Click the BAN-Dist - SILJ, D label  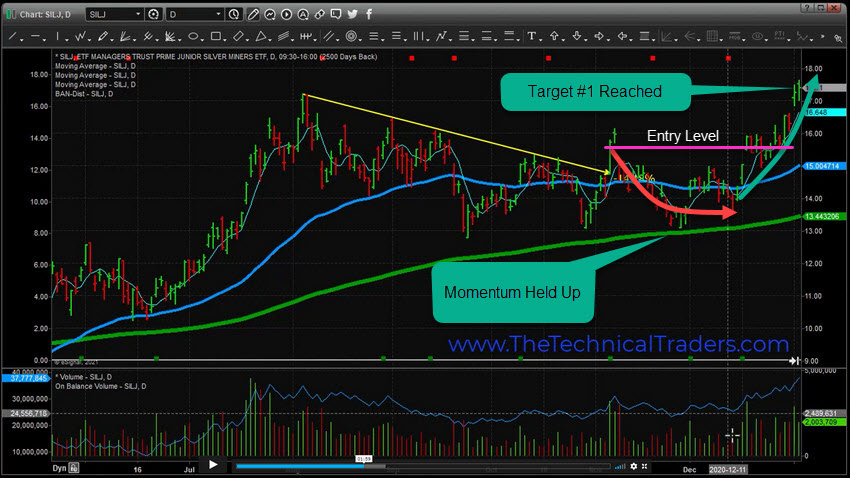click(x=84, y=94)
